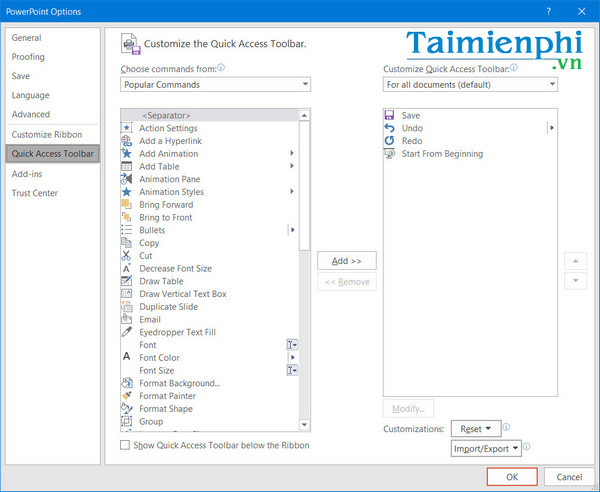Screen dimensions: 600x492
Task: Click the Eyedropper Text Fill icon
Action: click(127, 332)
